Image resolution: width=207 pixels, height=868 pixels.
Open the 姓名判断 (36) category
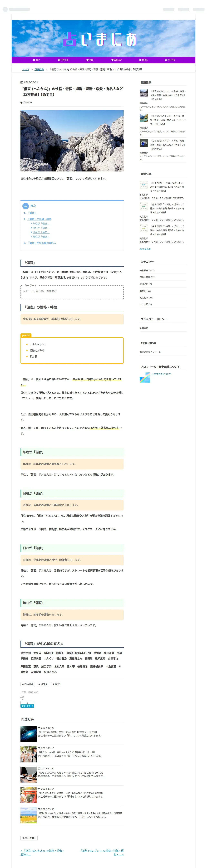(x=146, y=297)
